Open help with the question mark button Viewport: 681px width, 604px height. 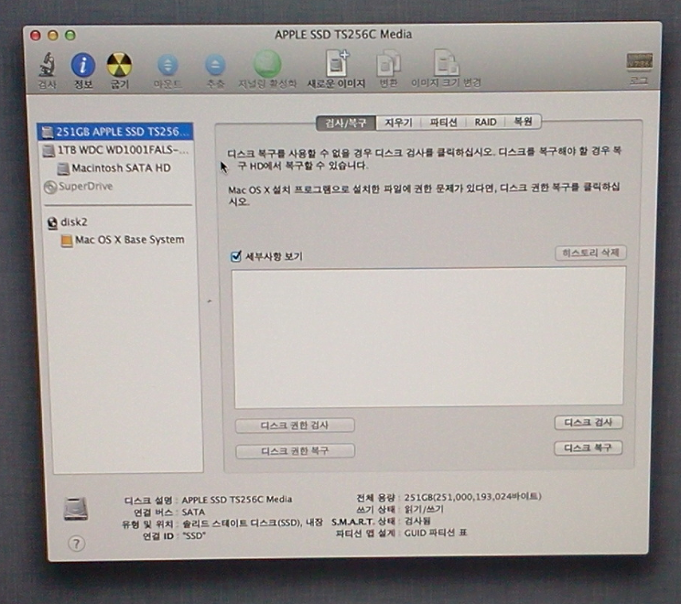pos(76,543)
